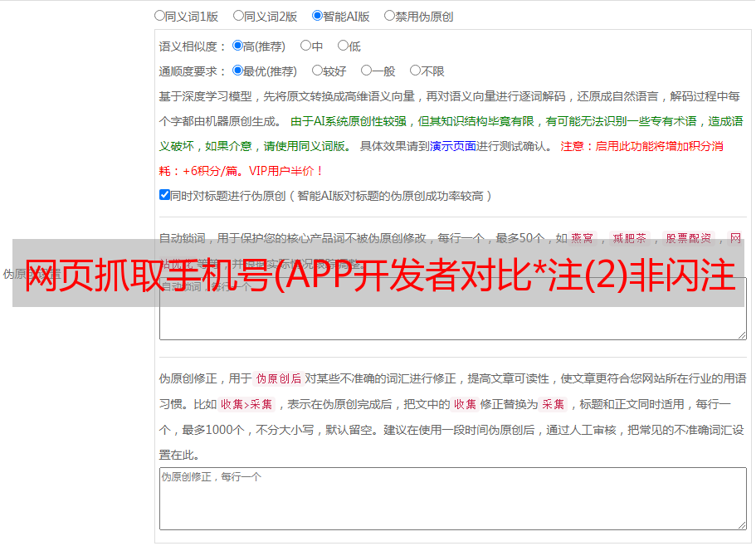
Task: Set 通顺度要求 to 不限
Action: [415, 71]
